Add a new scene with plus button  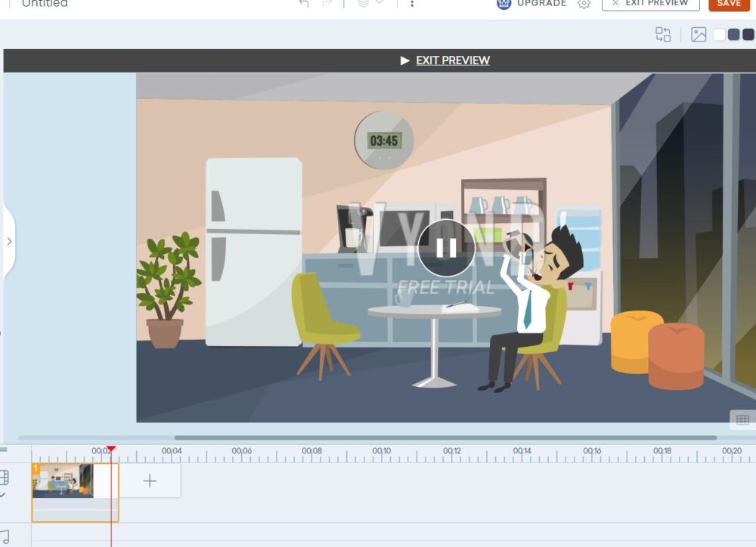(x=150, y=481)
